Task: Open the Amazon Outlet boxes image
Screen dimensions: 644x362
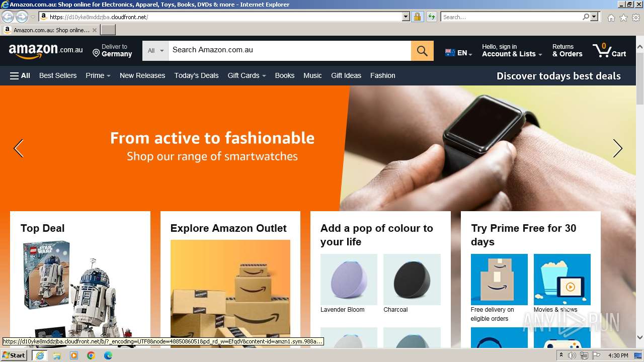Action: 230,294
